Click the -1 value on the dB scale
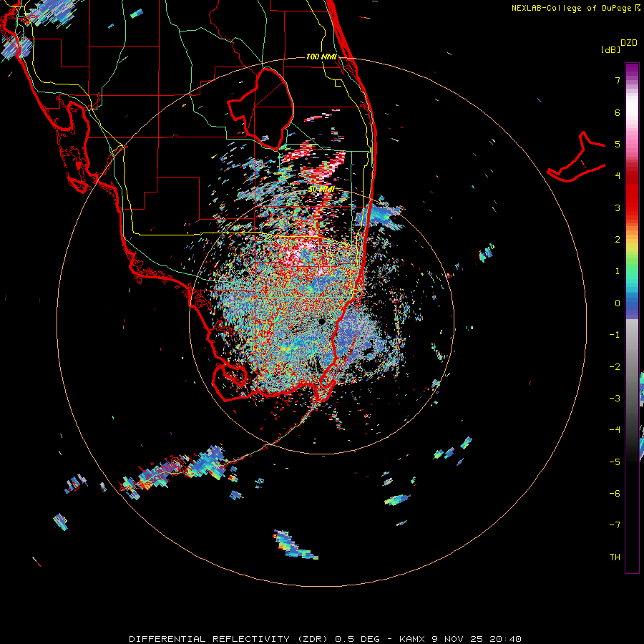644x644 pixels. point(615,335)
